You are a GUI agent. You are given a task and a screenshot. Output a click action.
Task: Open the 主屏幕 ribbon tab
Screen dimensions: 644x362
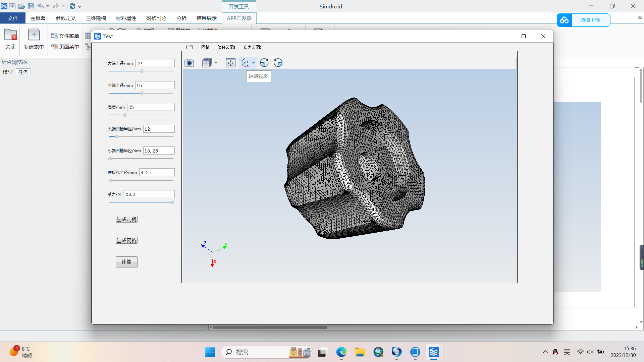point(38,18)
